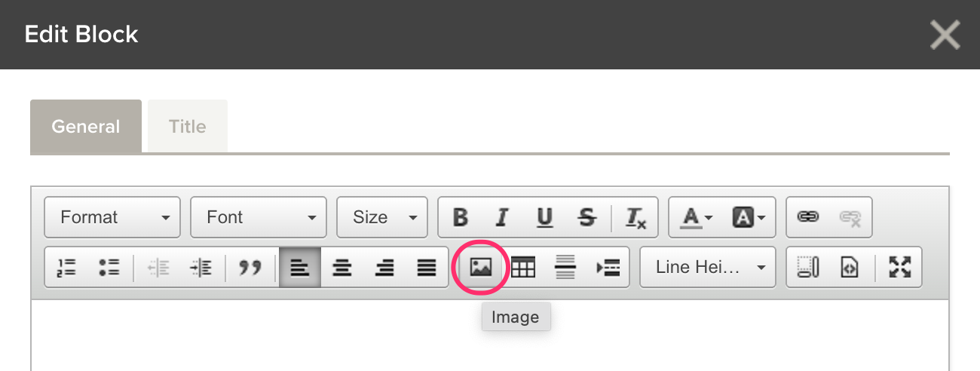Click the link insert icon
The width and height of the screenshot is (980, 371).
click(808, 217)
